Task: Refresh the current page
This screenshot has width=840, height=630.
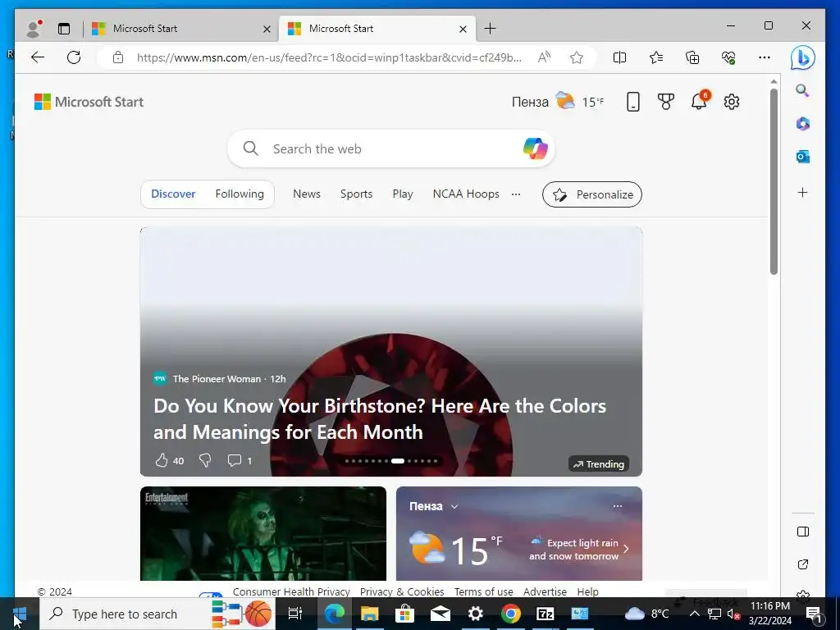Action: coord(74,57)
